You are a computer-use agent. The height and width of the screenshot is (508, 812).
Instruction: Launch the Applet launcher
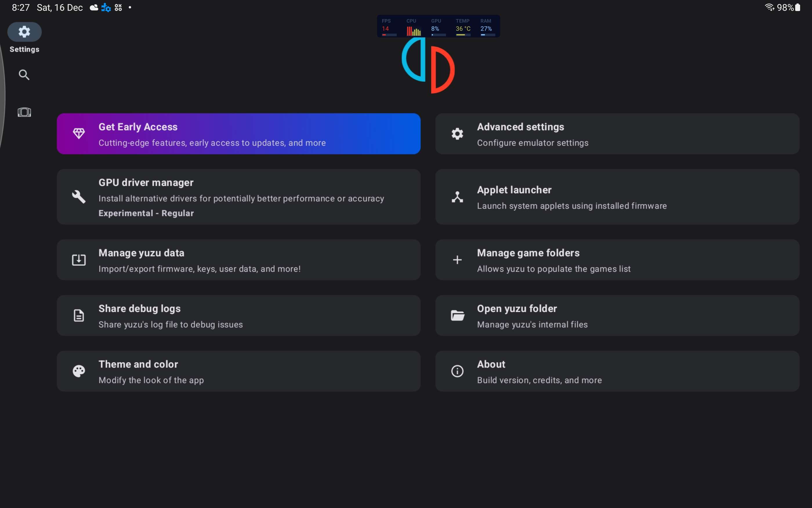point(617,197)
